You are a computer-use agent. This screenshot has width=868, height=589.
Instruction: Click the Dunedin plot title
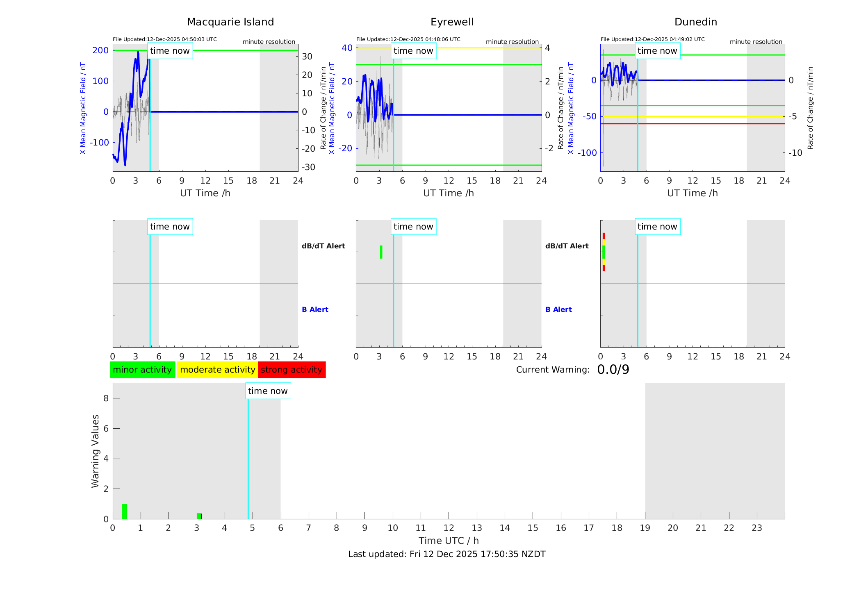point(695,22)
